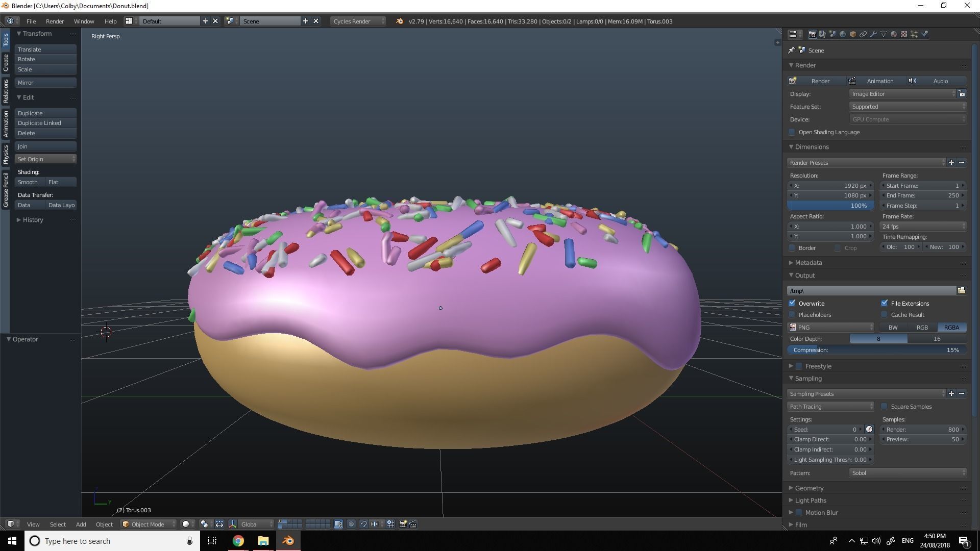The height and width of the screenshot is (551, 980).
Task: Open the Texture properties tab
Action: point(904,34)
